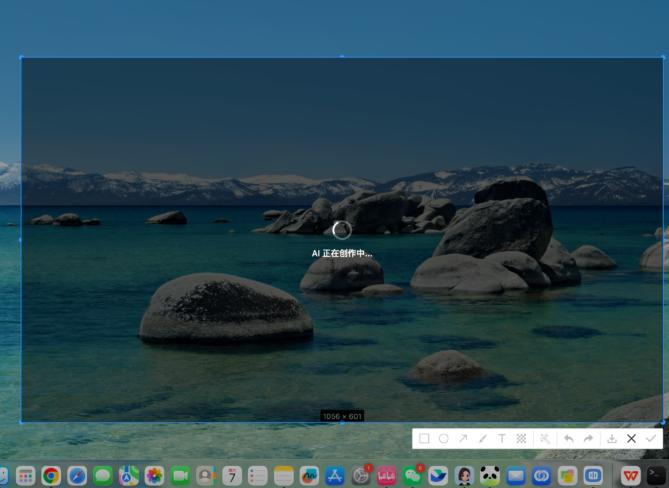The width and height of the screenshot is (669, 488).
Task: Open Calendar app in dock
Action: tap(232, 476)
